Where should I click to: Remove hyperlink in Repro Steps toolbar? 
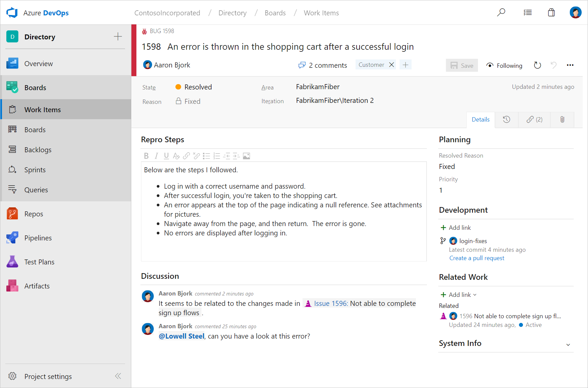196,156
